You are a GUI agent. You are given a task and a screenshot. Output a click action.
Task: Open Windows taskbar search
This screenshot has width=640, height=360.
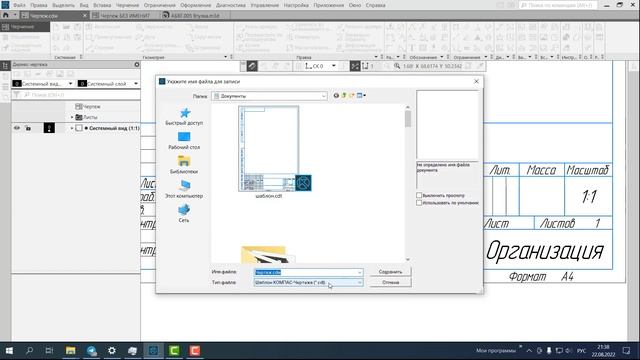coord(29,351)
